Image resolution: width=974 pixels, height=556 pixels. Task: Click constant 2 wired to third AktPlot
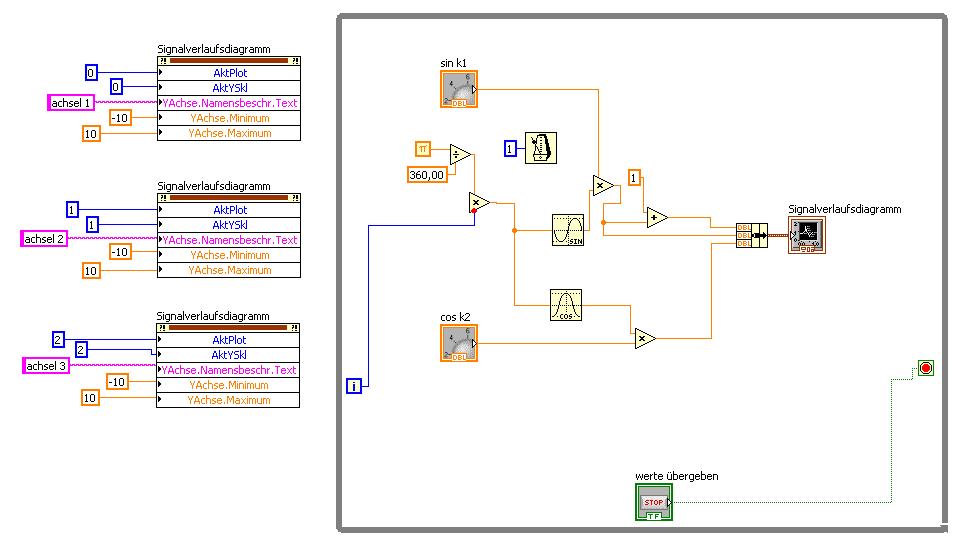[58, 339]
